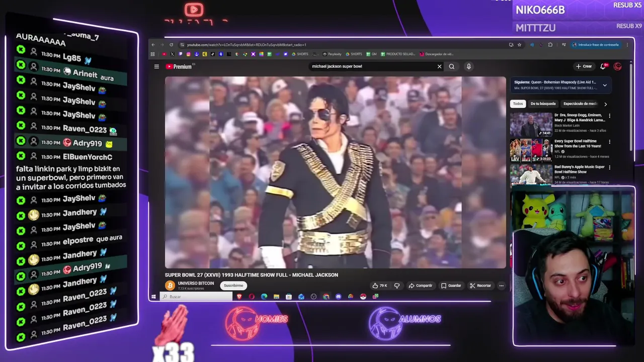Open File Explorer from the taskbar
Image resolution: width=644 pixels, height=362 pixels.
[x=276, y=297]
